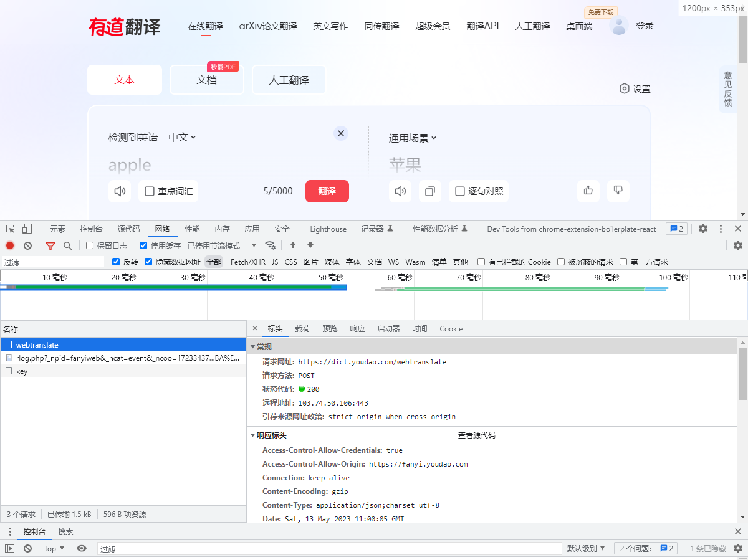This screenshot has width=748, height=560.
Task: Uncheck the 反转 filter checkbox
Action: (x=116, y=262)
